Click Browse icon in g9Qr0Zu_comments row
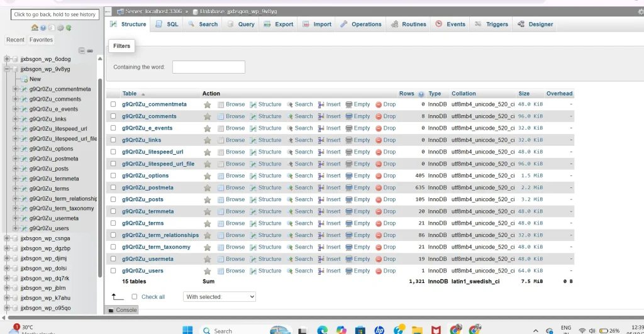The height and width of the screenshot is (334, 644). click(x=221, y=116)
